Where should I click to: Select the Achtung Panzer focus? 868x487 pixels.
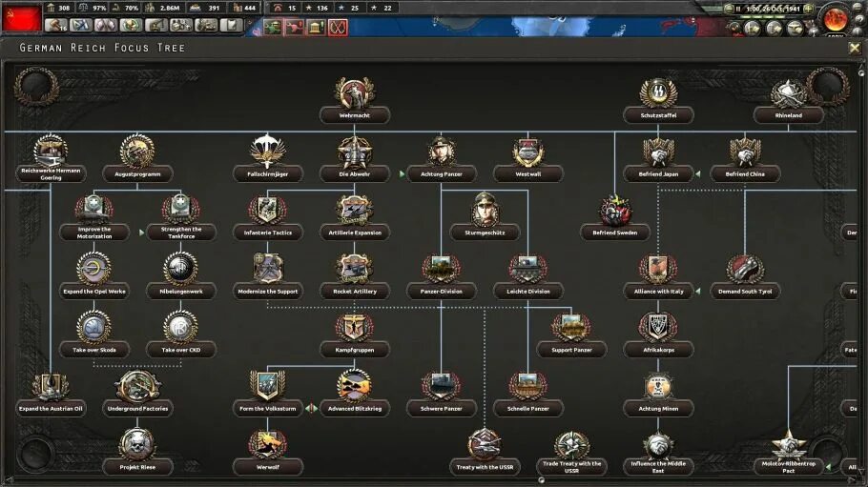442,159
